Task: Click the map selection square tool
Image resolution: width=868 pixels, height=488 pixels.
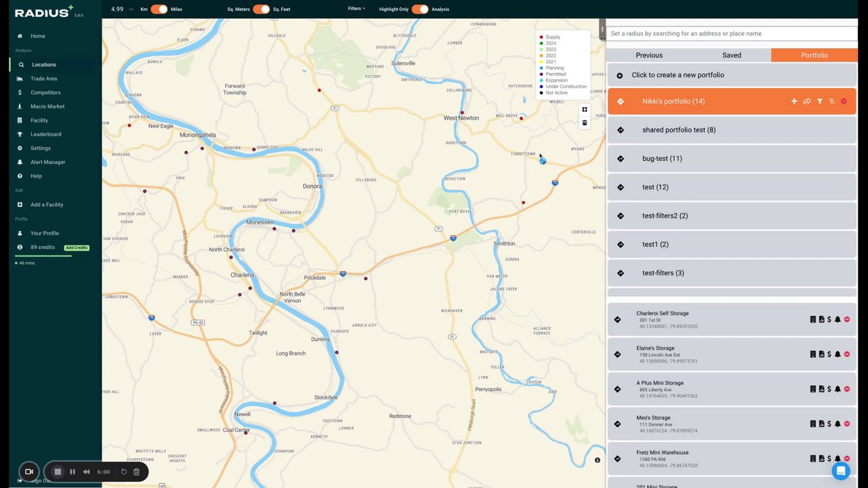Action: [585, 109]
